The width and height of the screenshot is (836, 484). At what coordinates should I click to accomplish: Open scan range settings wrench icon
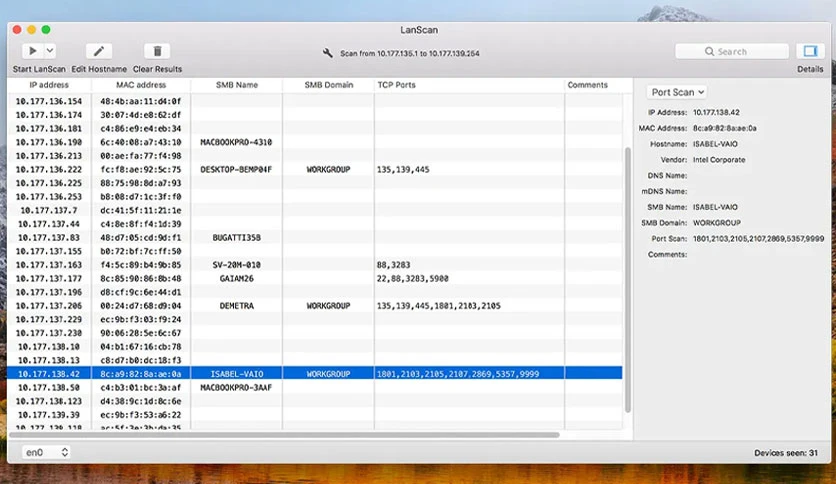(328, 53)
